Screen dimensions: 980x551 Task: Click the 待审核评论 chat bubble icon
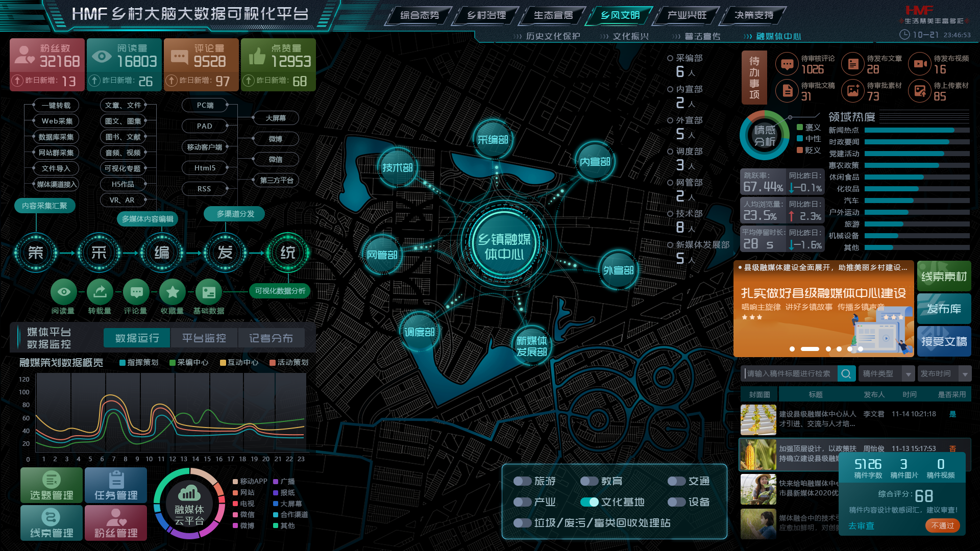click(x=787, y=64)
